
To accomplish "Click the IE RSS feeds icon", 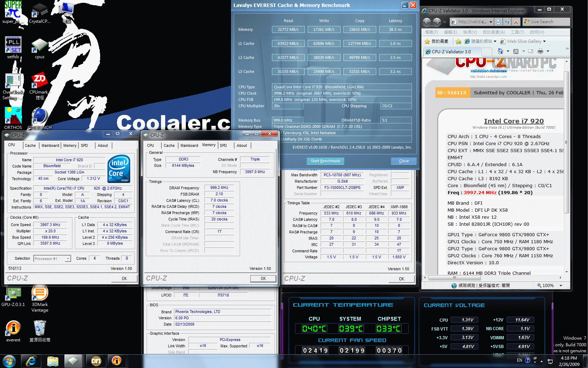I will pyautogui.click(x=516, y=52).
